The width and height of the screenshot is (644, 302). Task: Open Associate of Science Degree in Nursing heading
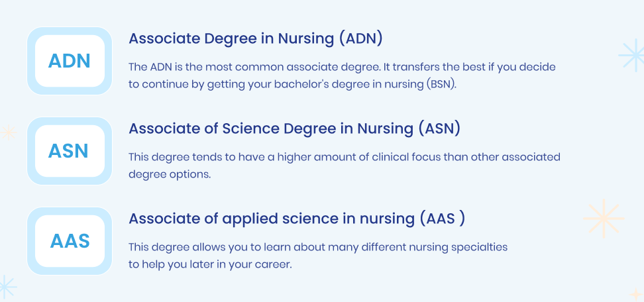pyautogui.click(x=294, y=128)
